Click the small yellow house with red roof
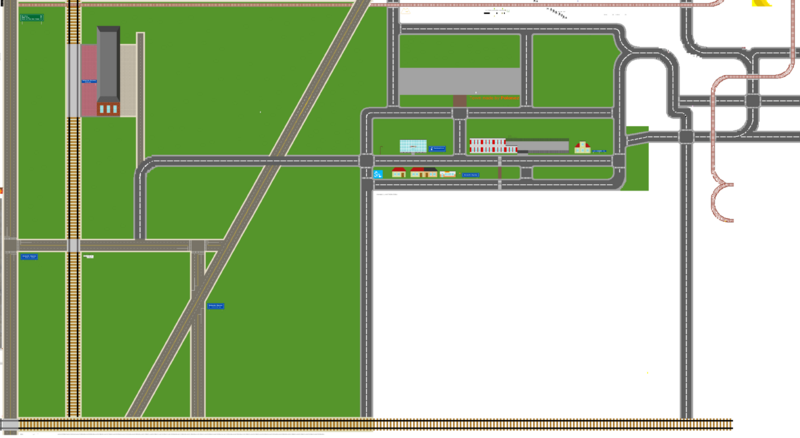The height and width of the screenshot is (438, 800). click(x=583, y=148)
